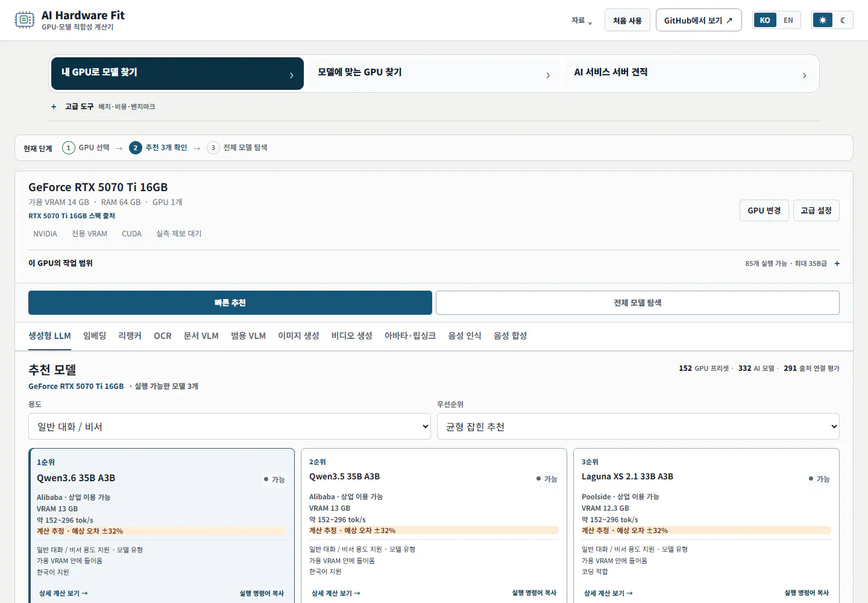
Task: Open the 용도 dropdown
Action: pos(230,426)
